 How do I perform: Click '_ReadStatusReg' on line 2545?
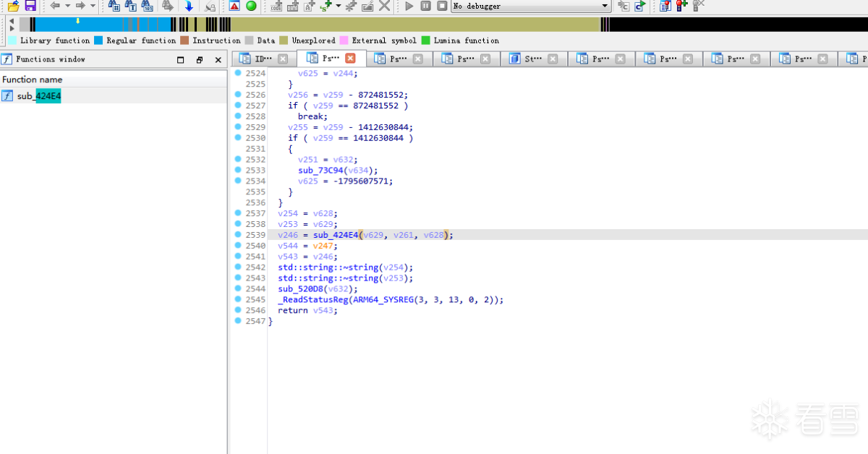pos(313,299)
